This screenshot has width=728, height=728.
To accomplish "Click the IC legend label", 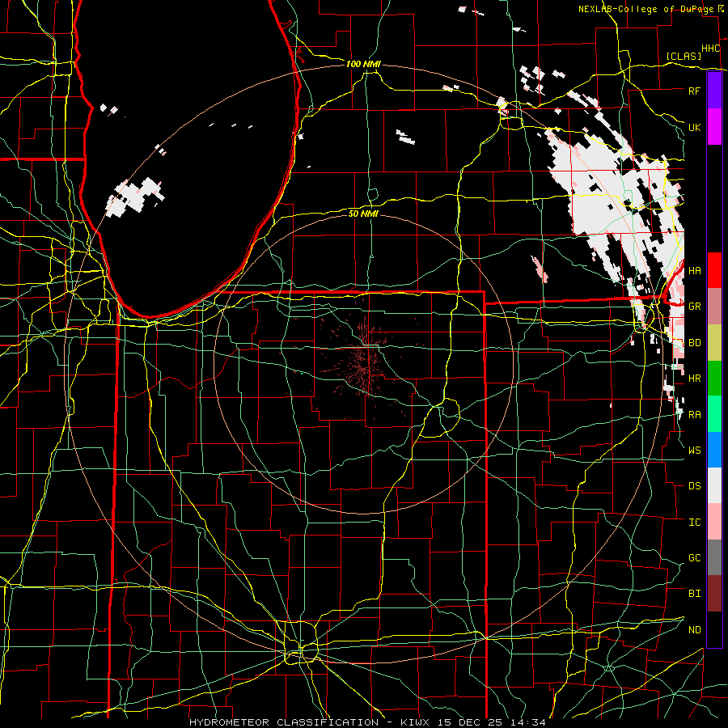I will (694, 523).
